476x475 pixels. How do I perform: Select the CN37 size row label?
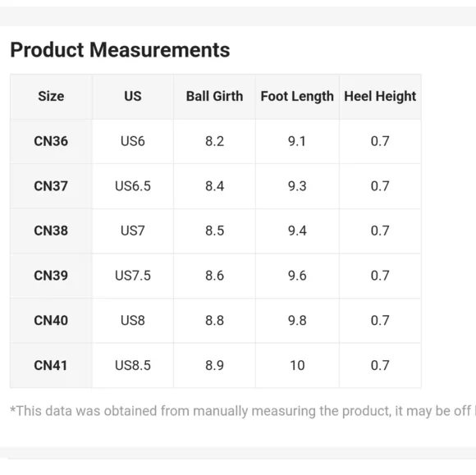51,186
